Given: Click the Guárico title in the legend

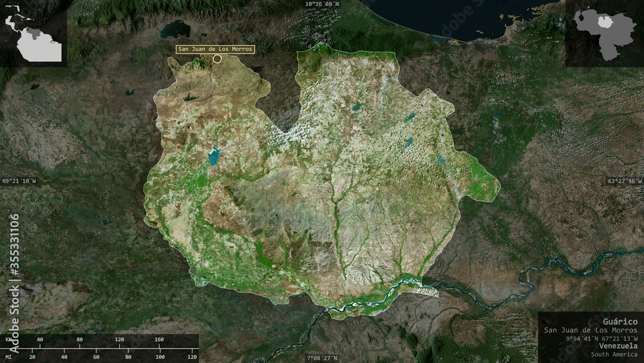Looking at the screenshot, I should point(620,322).
